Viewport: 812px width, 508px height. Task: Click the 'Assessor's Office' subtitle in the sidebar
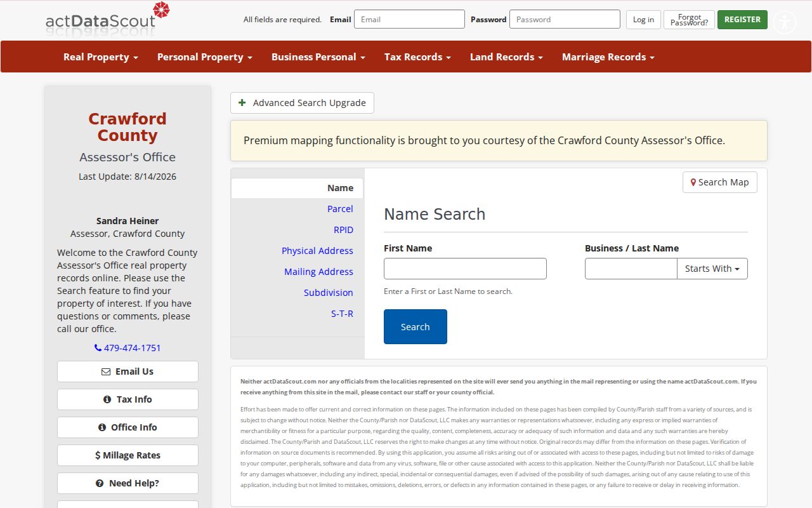128,157
